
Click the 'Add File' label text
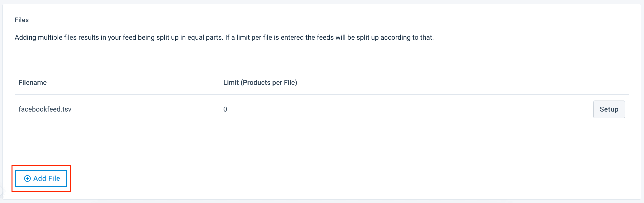pos(47,178)
